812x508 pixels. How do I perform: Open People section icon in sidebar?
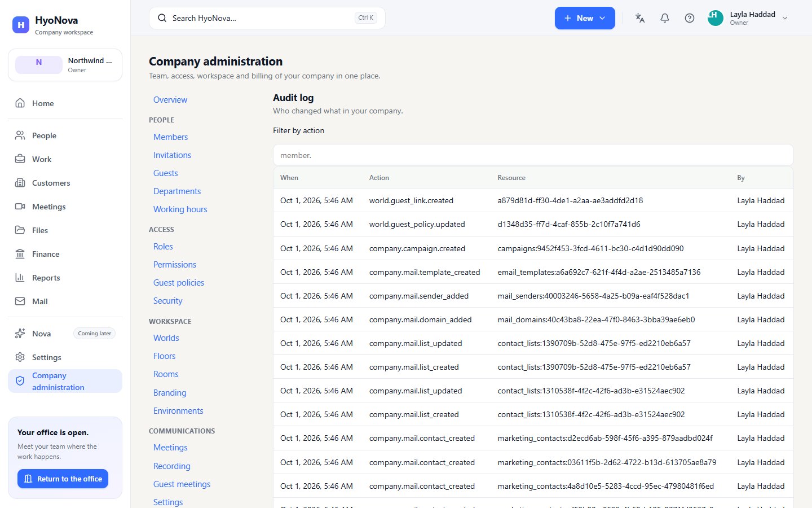(20, 135)
